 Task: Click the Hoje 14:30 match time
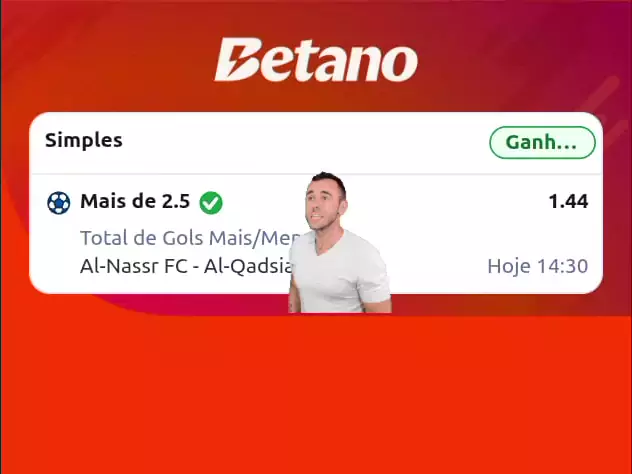(x=538, y=266)
